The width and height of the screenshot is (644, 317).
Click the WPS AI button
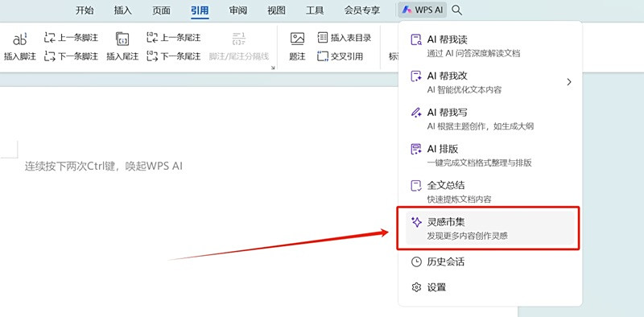click(422, 10)
